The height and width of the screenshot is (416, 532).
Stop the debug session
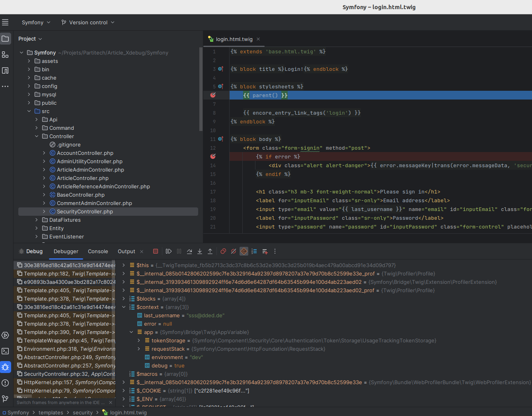point(156,251)
